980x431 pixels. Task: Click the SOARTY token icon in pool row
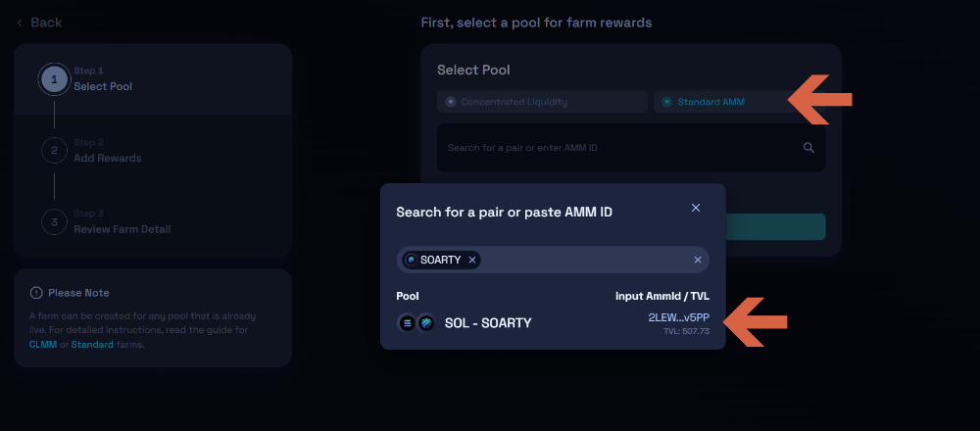[425, 322]
